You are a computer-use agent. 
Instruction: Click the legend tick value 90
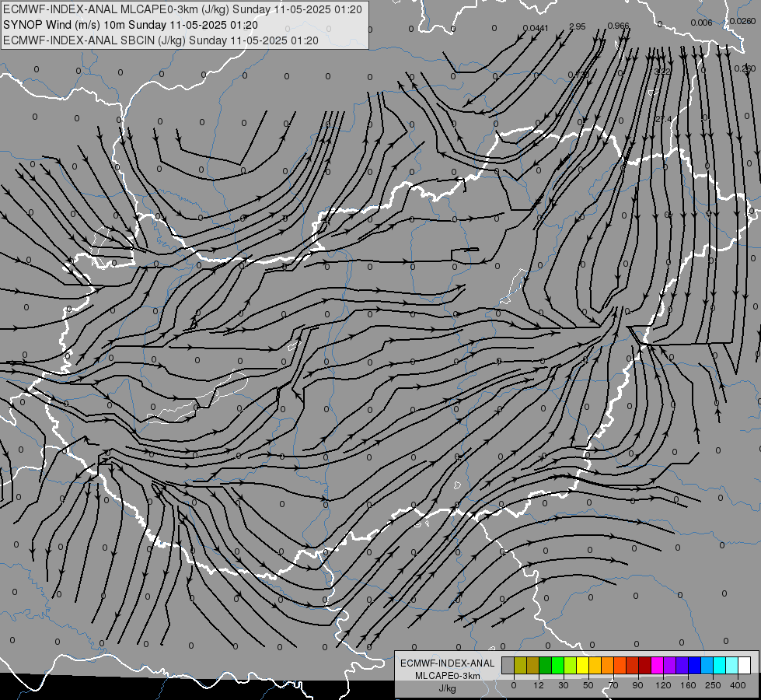(637, 685)
